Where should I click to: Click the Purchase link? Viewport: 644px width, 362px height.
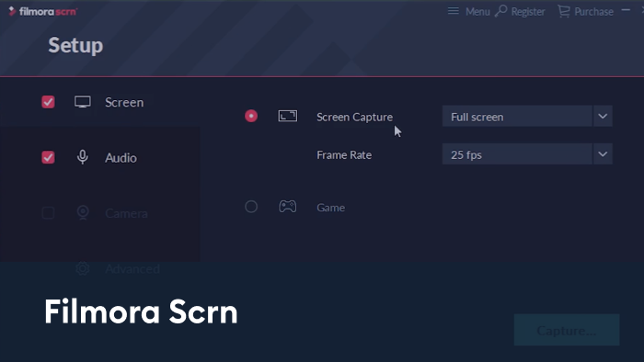[x=593, y=11]
